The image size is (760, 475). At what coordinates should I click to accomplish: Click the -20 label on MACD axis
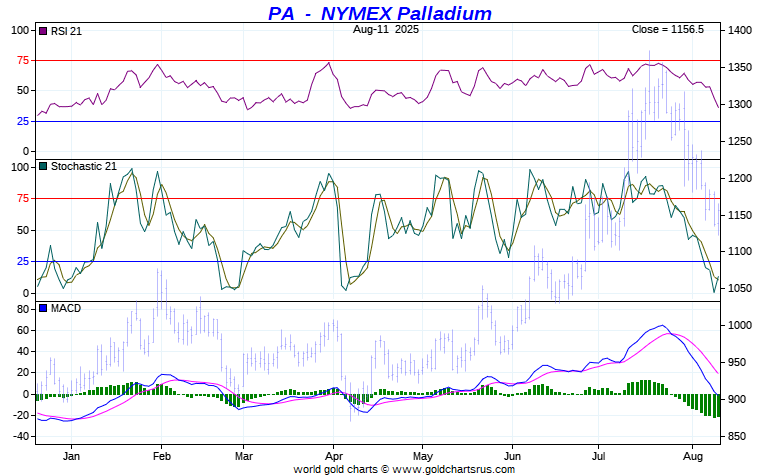22,415
